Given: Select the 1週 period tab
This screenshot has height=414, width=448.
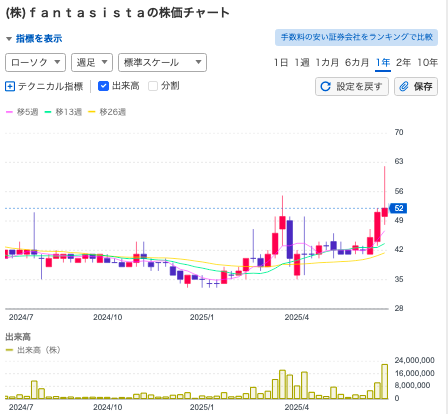Looking at the screenshot, I should tap(302, 62).
